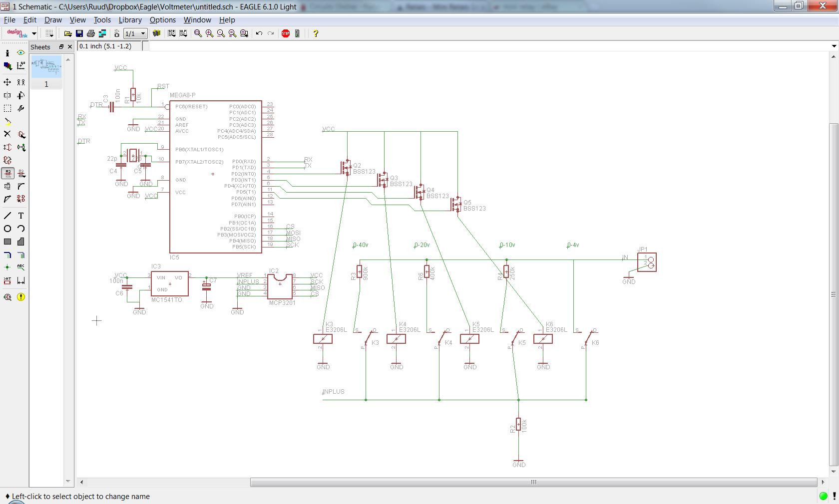The width and height of the screenshot is (839, 504).
Task: Toggle the Show eye tool
Action: [21, 52]
